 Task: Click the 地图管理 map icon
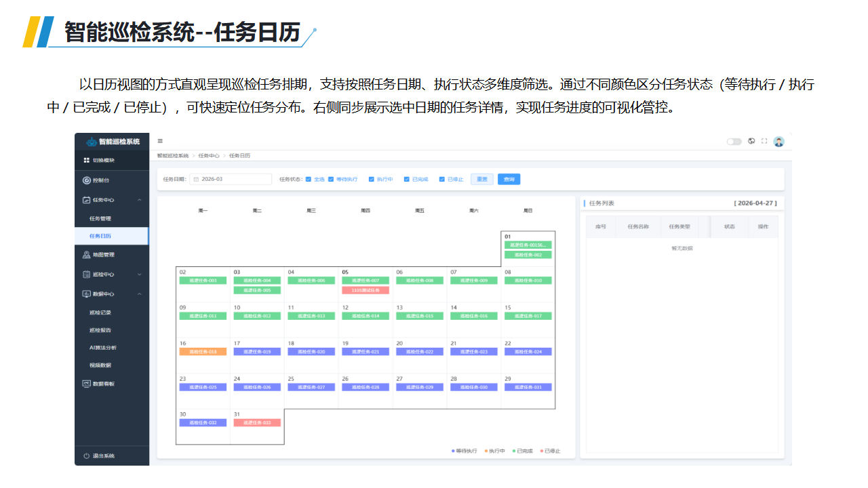tap(86, 255)
